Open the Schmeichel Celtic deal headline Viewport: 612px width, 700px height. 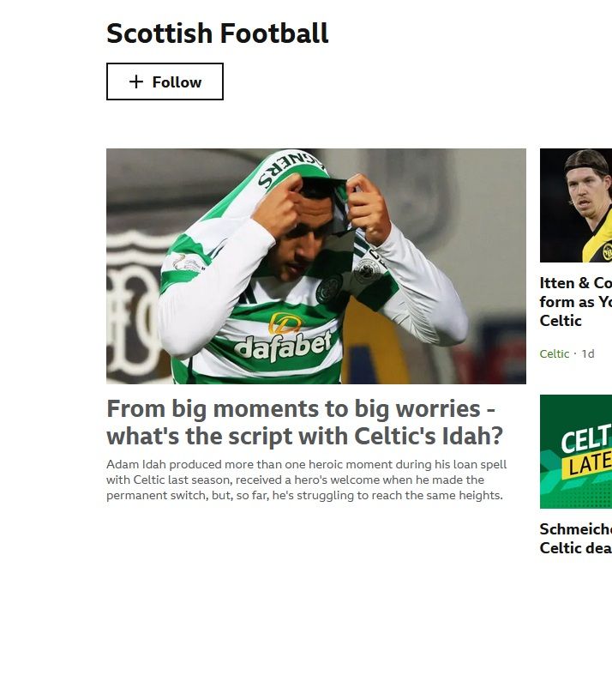tap(576, 539)
